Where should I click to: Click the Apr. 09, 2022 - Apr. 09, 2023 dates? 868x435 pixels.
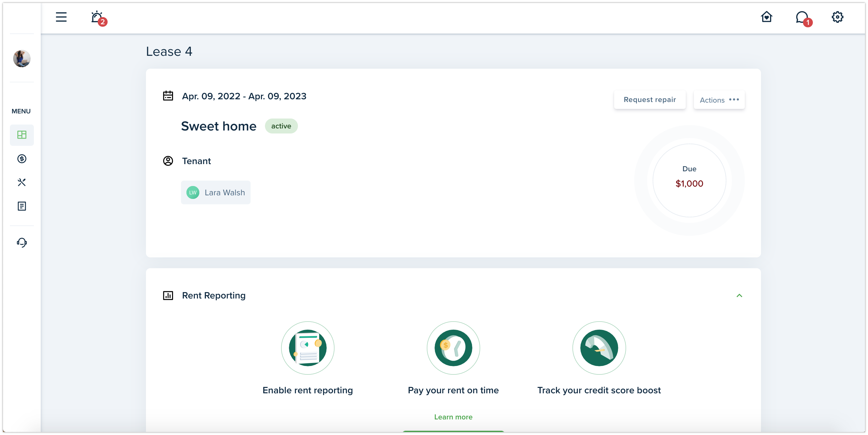(x=244, y=96)
